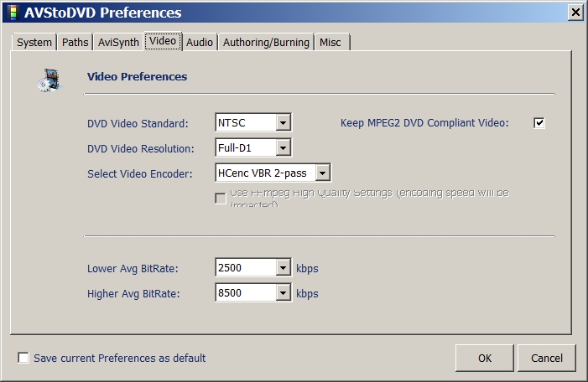Go to the AviSynth tab

coord(118,43)
